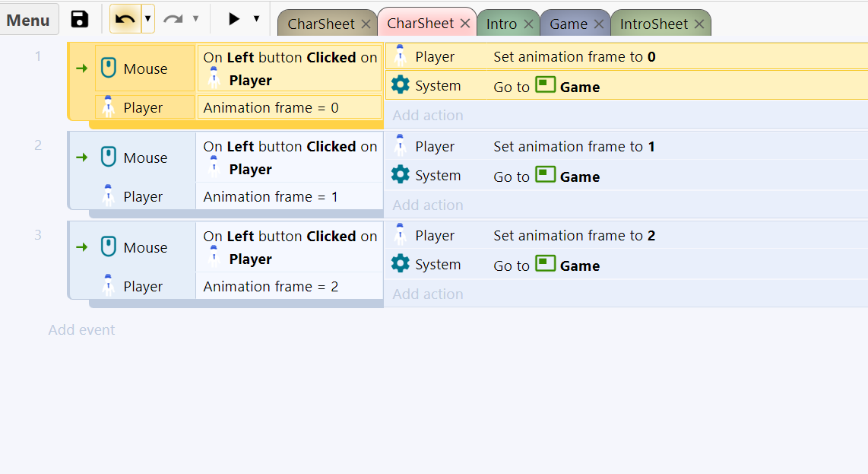Select event number 1 in the margin

(x=38, y=56)
